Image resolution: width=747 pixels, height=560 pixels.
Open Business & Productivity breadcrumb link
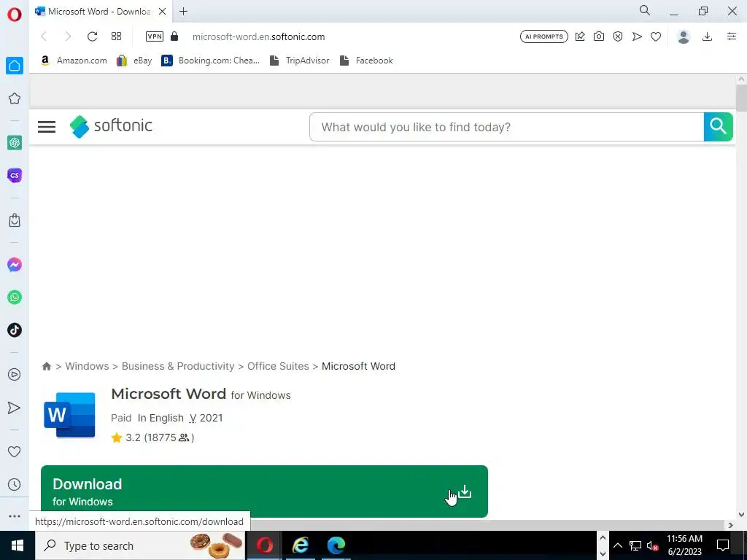tap(178, 366)
